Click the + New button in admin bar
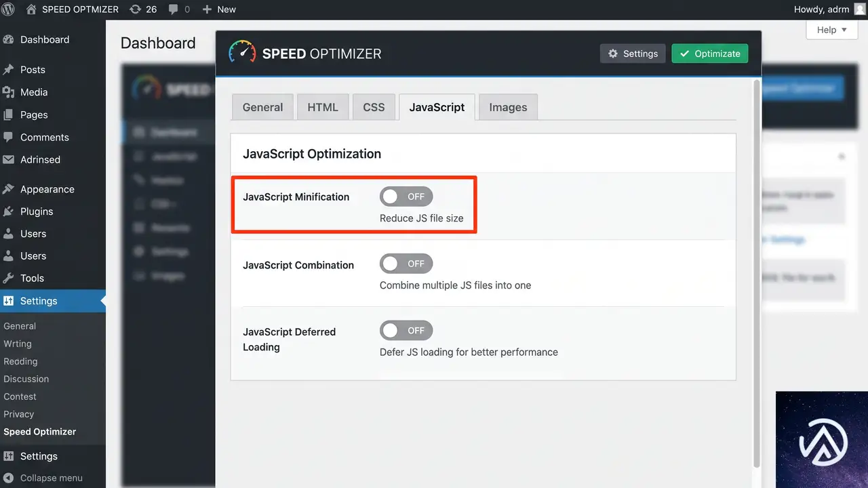The height and width of the screenshot is (488, 868). click(219, 9)
